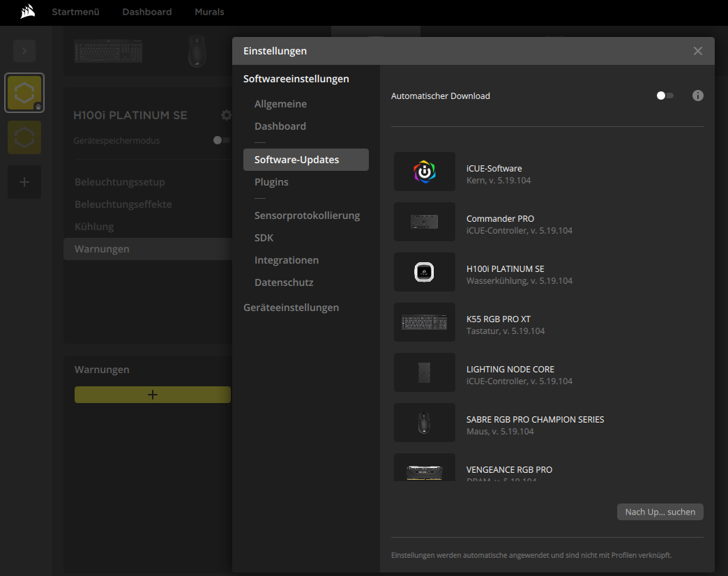728x576 pixels.
Task: Click 'Commander PRO' entry name
Action: [x=500, y=218]
